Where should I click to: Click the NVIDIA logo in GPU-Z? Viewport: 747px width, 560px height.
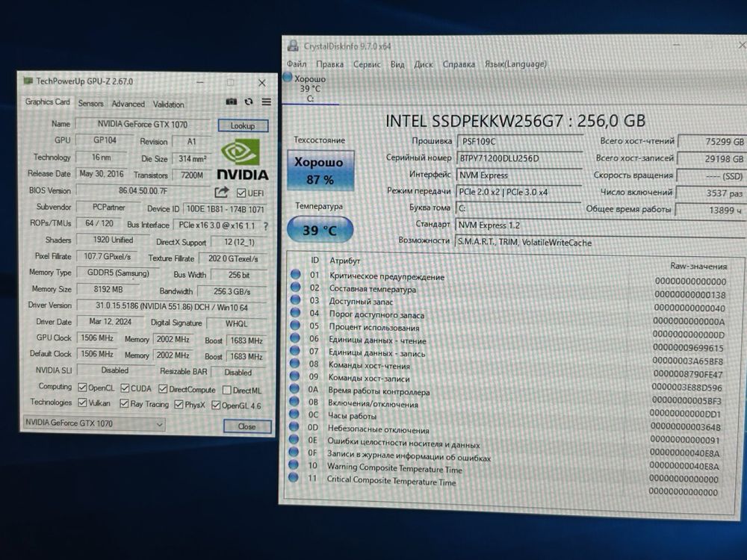(242, 160)
